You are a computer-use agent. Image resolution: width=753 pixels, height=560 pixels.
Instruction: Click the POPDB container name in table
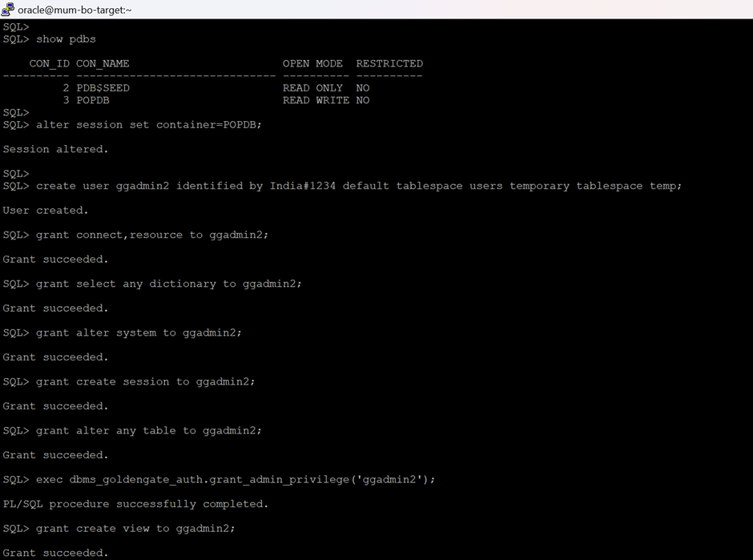93,100
